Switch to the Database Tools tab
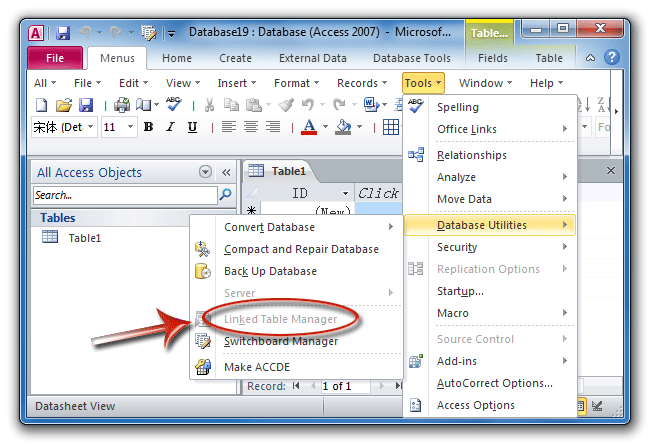 pyautogui.click(x=412, y=58)
